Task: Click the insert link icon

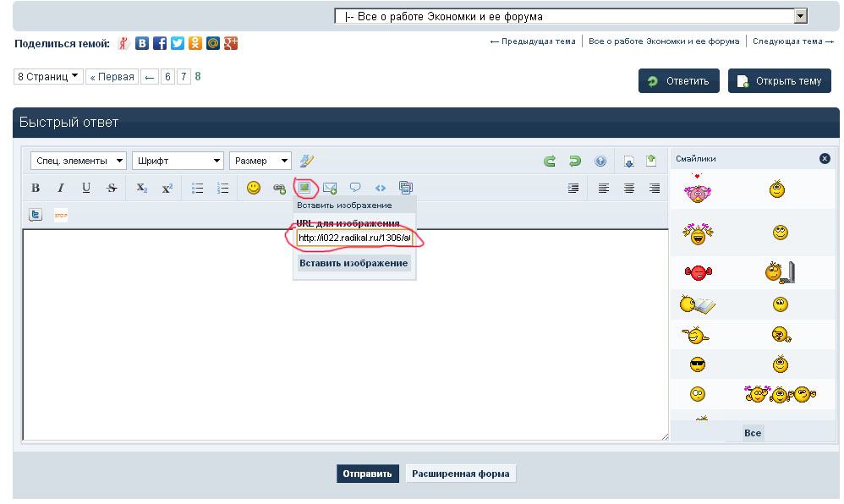Action: (279, 188)
